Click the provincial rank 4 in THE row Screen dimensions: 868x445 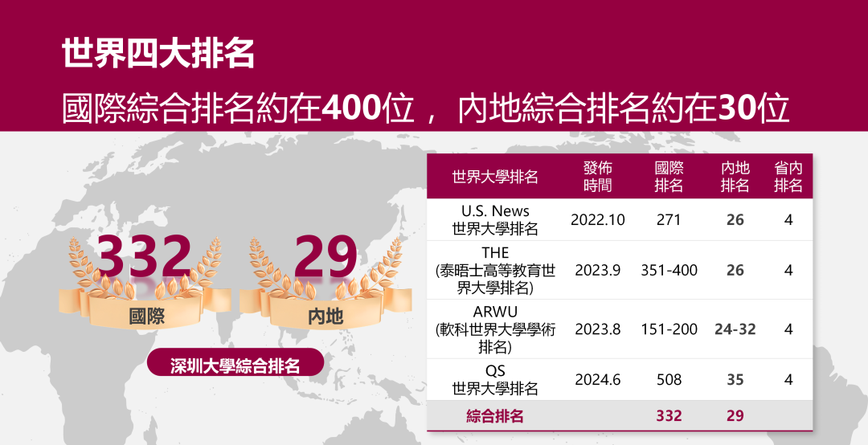click(x=788, y=270)
